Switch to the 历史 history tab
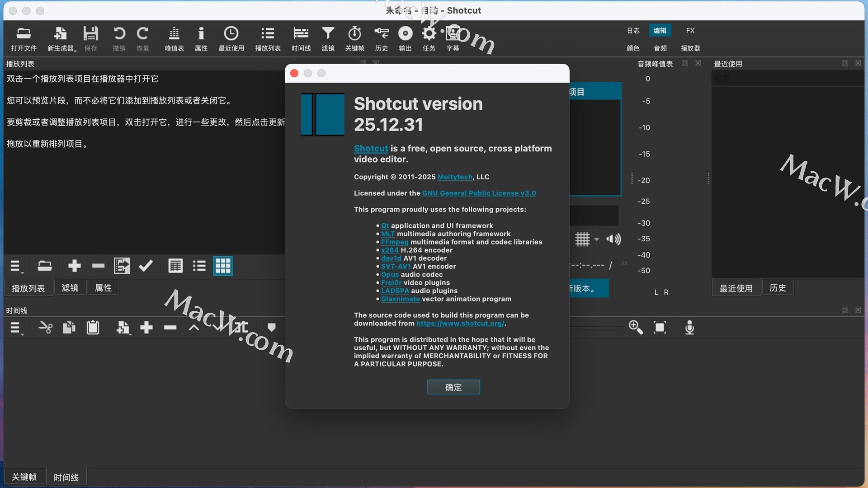Image resolution: width=868 pixels, height=488 pixels. (x=778, y=288)
